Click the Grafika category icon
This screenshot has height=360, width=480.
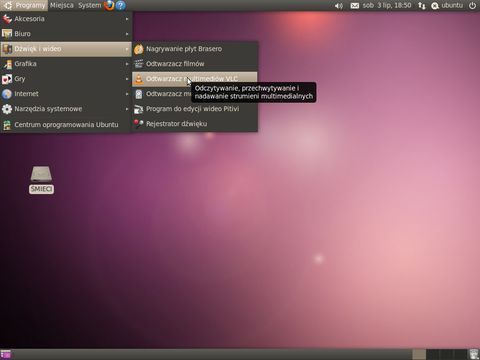(x=7, y=64)
